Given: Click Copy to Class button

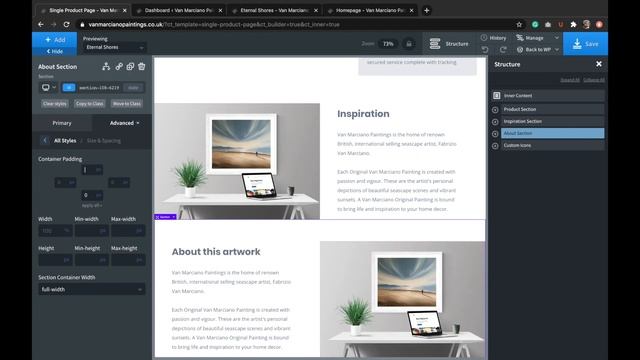Looking at the screenshot, I should 89,104.
